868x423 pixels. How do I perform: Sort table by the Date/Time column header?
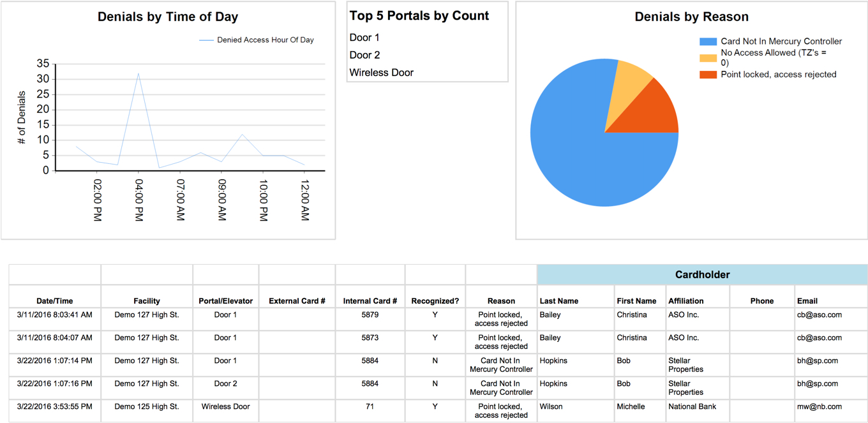54,301
